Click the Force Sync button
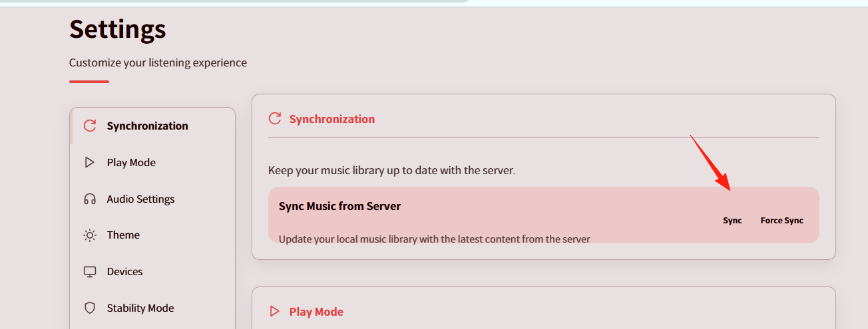The image size is (868, 329). click(x=782, y=220)
